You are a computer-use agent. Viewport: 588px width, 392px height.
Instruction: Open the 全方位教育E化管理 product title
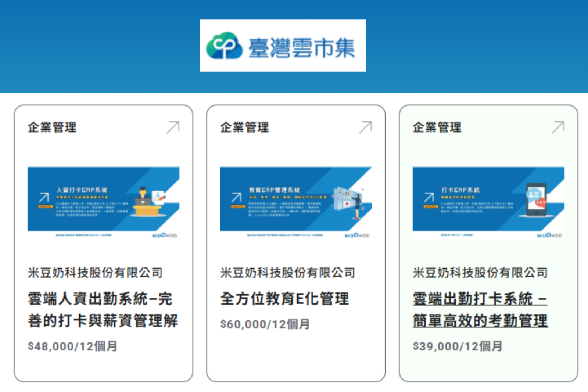click(284, 299)
